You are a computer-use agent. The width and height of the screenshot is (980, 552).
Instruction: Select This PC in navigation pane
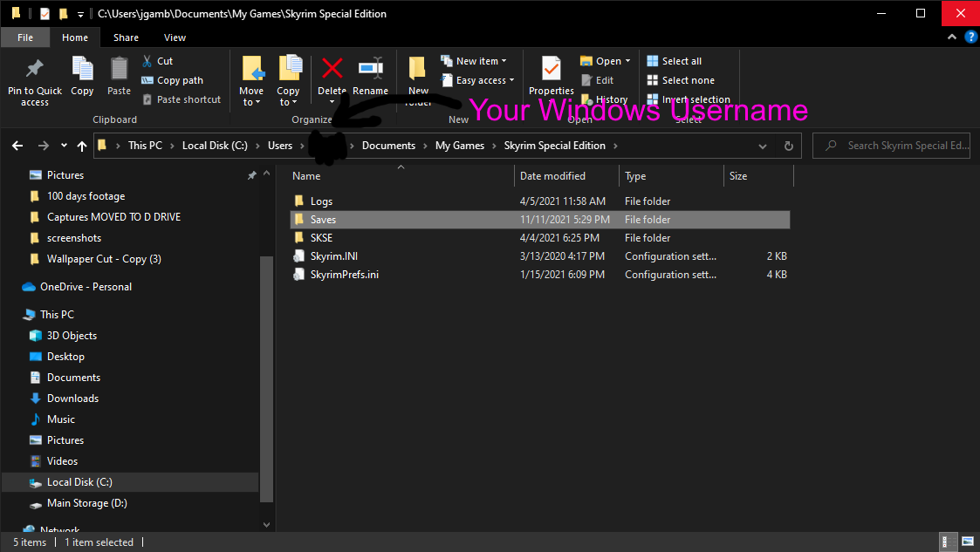click(x=57, y=315)
